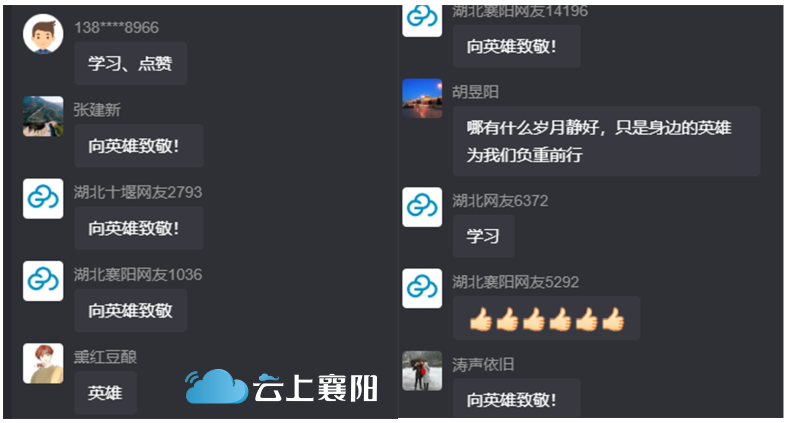The width and height of the screenshot is (788, 423).
Task: Select the 学习 comment by 湖北网友6372
Action: 483,236
